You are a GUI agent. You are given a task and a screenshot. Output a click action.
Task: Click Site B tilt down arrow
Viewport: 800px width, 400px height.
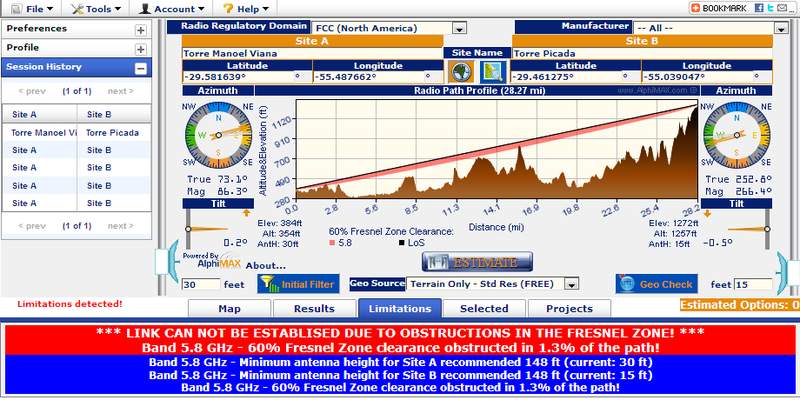[707, 214]
